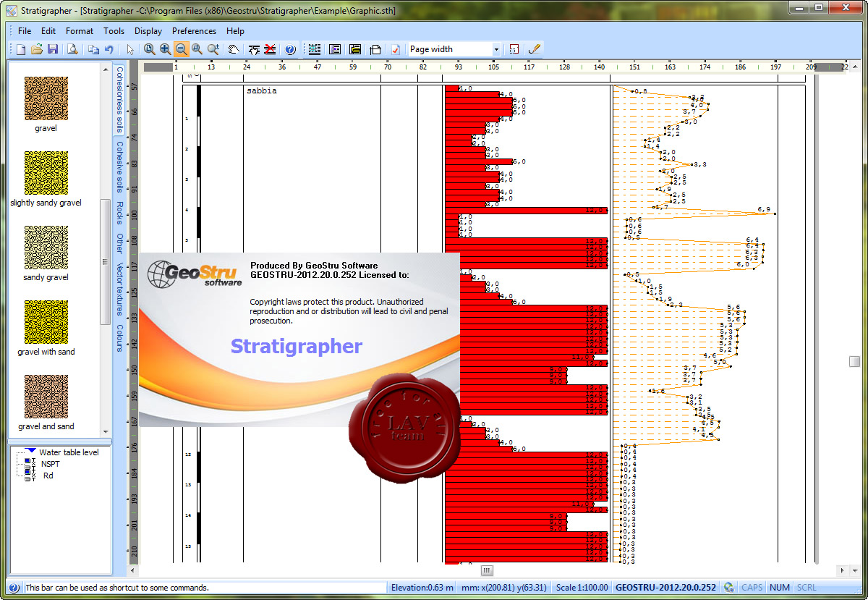Click Scale 1:100.00 in status bar
Image resolution: width=868 pixels, height=600 pixels.
581,588
